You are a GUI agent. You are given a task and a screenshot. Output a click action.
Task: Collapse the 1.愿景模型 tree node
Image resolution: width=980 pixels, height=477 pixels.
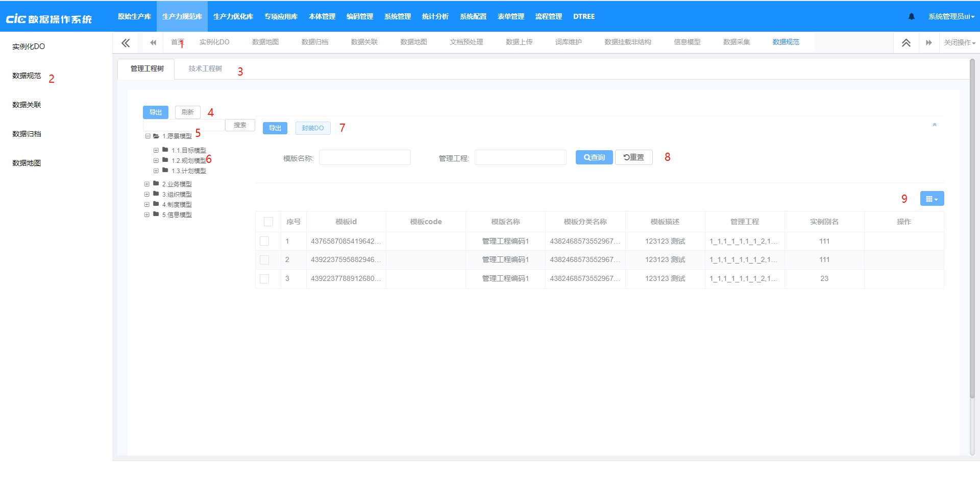tap(148, 136)
